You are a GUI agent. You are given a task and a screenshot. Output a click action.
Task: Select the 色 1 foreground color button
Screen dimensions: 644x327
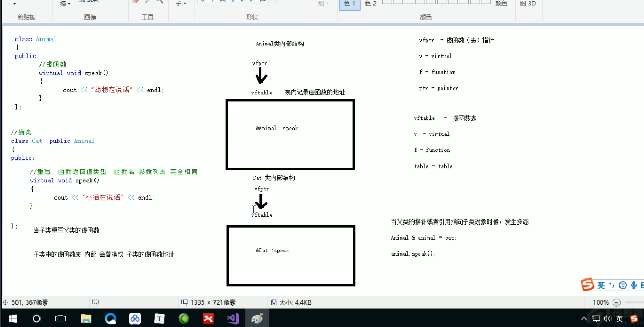click(x=349, y=4)
